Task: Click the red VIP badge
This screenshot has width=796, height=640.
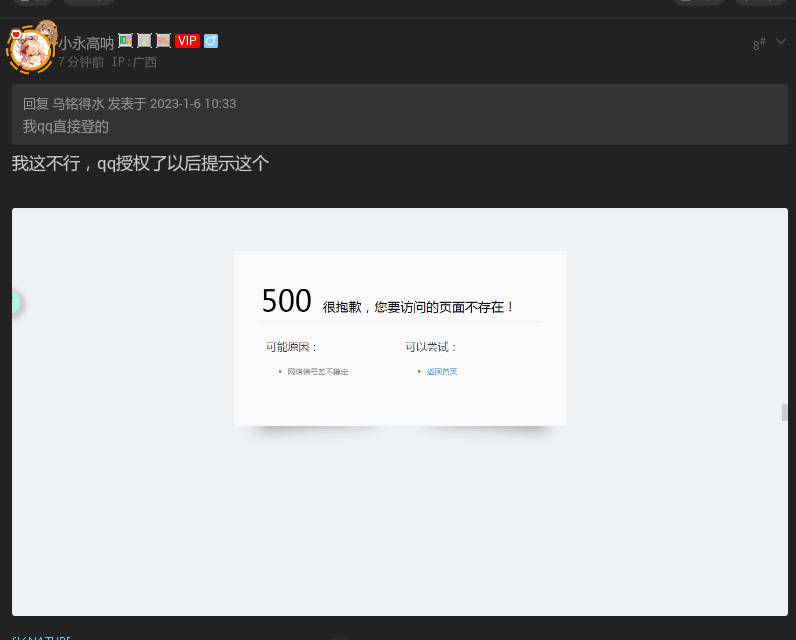Action: [187, 41]
